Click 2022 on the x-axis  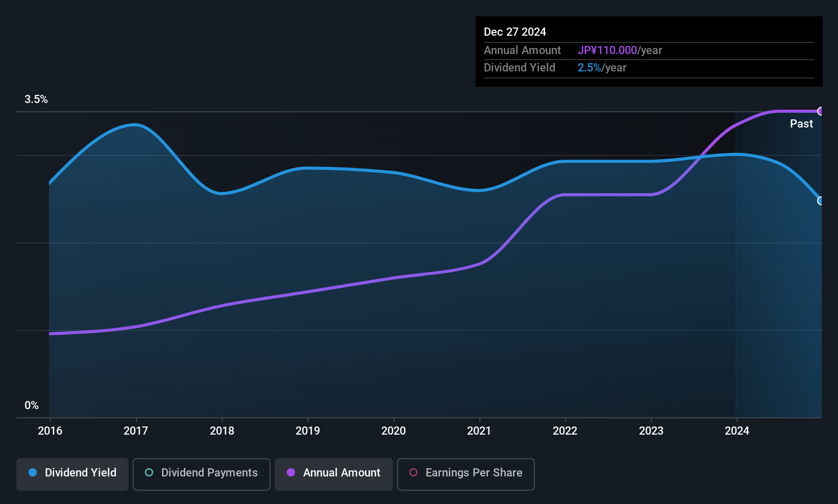tap(565, 431)
